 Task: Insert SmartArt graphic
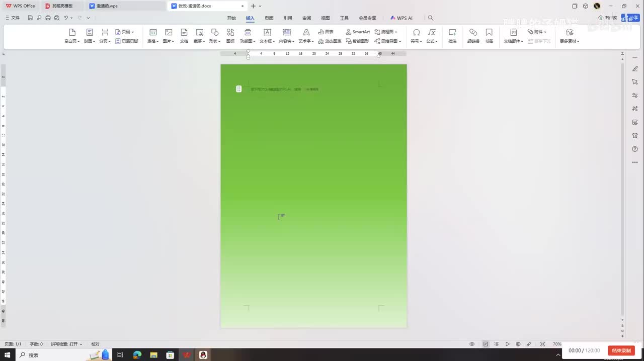[x=358, y=32]
